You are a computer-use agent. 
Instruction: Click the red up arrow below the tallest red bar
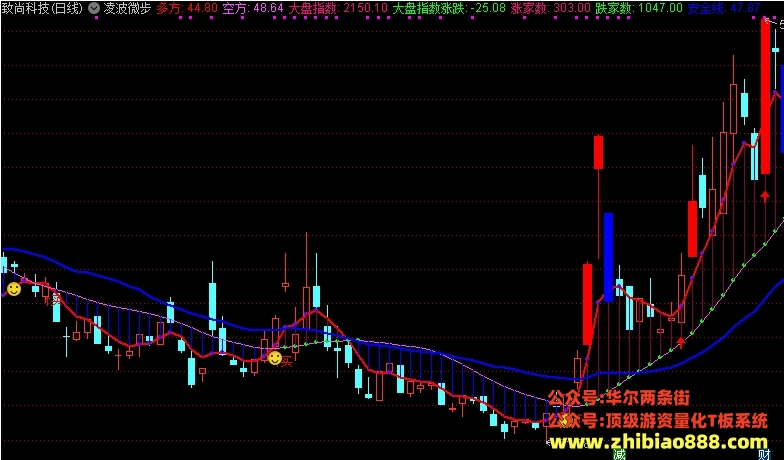tap(764, 196)
